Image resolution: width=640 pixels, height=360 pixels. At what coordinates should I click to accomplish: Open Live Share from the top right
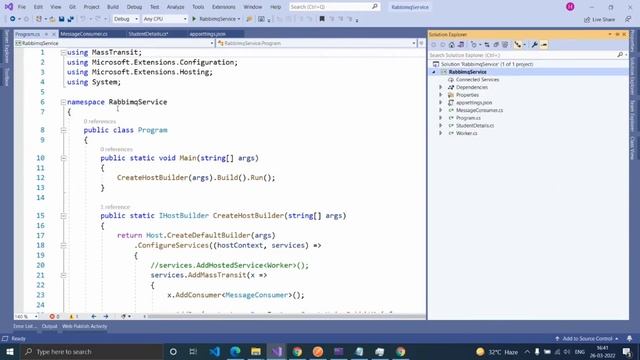(599, 19)
